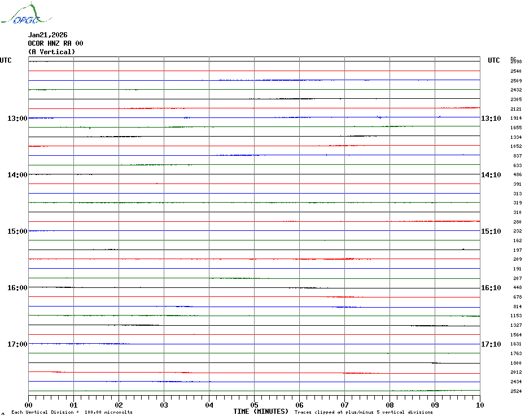This screenshot has height=420, width=525.
Task: Click the UTC label right of the plot
Action: click(493, 60)
